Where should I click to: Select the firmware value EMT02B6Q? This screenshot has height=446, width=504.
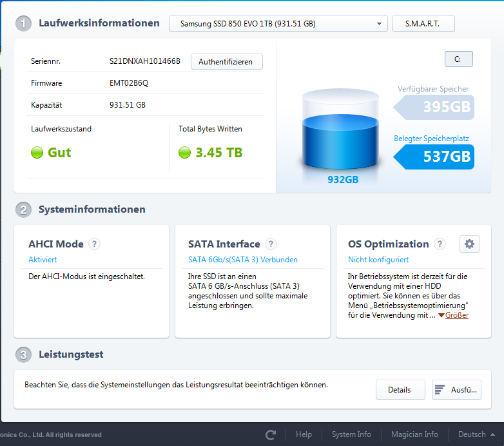(x=129, y=83)
